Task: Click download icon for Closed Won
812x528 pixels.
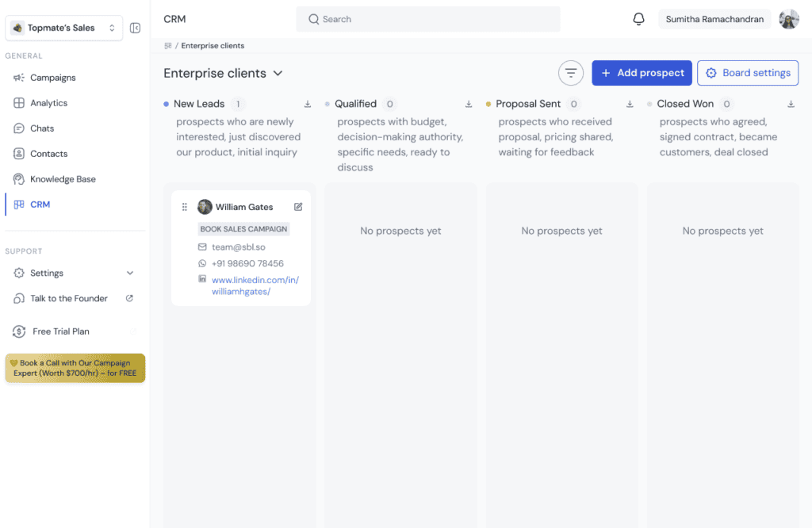Action: click(x=791, y=104)
